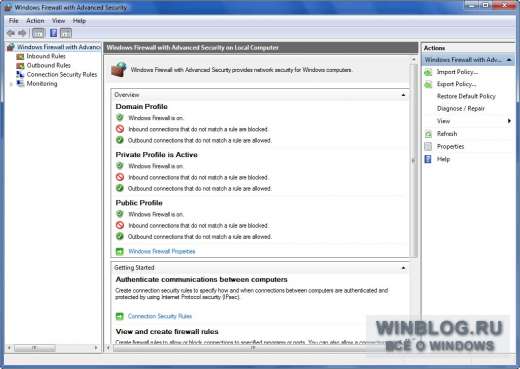The image size is (520, 369).
Task: Click Public Profile outbound allowed check icon
Action: [x=120, y=236]
